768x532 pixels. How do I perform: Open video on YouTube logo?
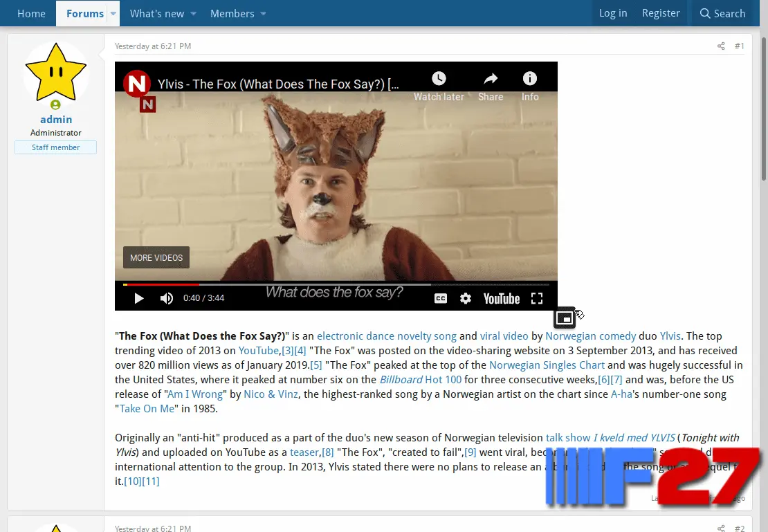(x=502, y=298)
